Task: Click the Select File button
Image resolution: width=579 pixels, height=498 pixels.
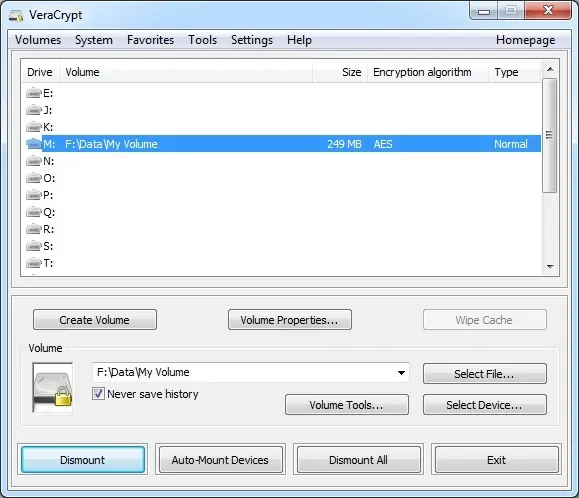Action: pos(484,374)
